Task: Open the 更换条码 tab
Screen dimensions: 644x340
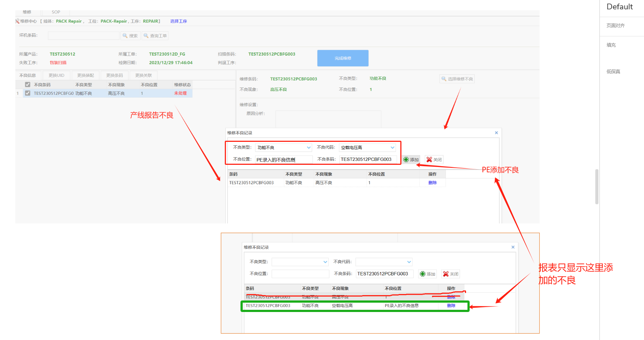Action: point(114,75)
